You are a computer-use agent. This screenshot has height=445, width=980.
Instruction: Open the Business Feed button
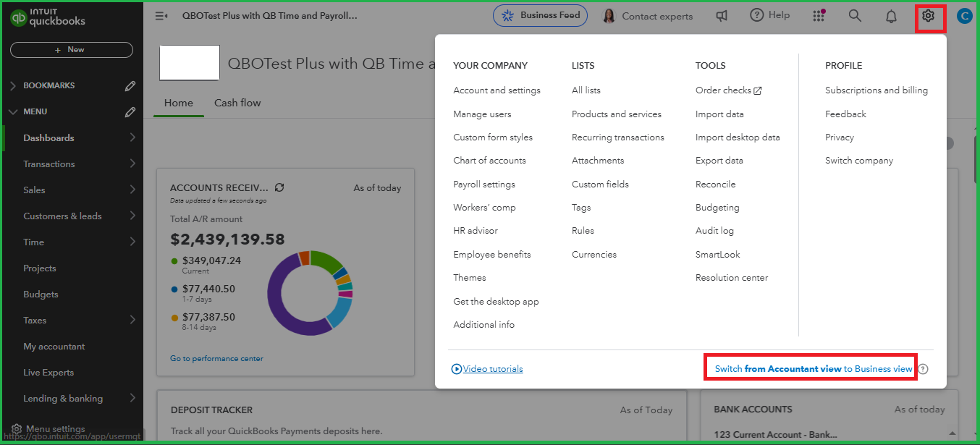click(540, 15)
